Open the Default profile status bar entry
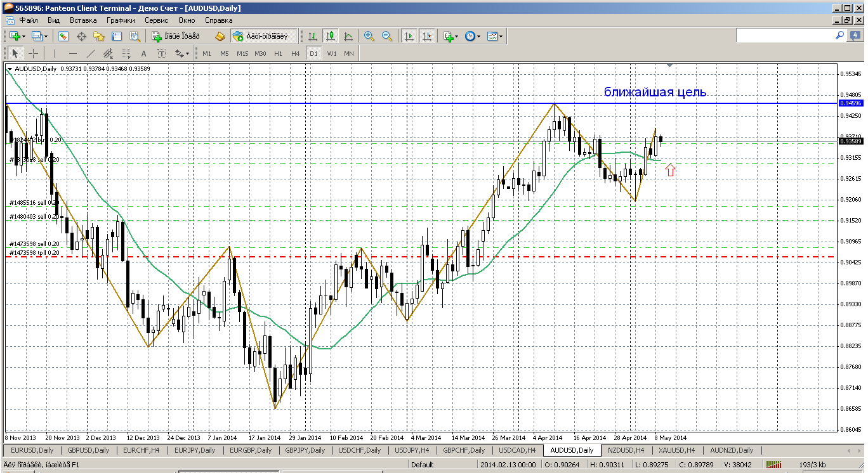Viewport: 868px width, 473px height. click(x=423, y=465)
